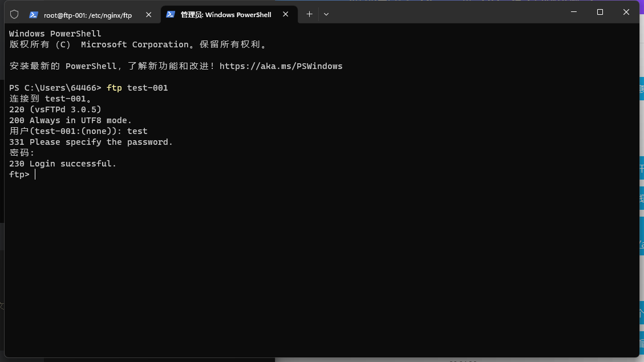Click the '220 (vsFTPd 3.0.5)' line
644x362 pixels.
[x=55, y=109]
